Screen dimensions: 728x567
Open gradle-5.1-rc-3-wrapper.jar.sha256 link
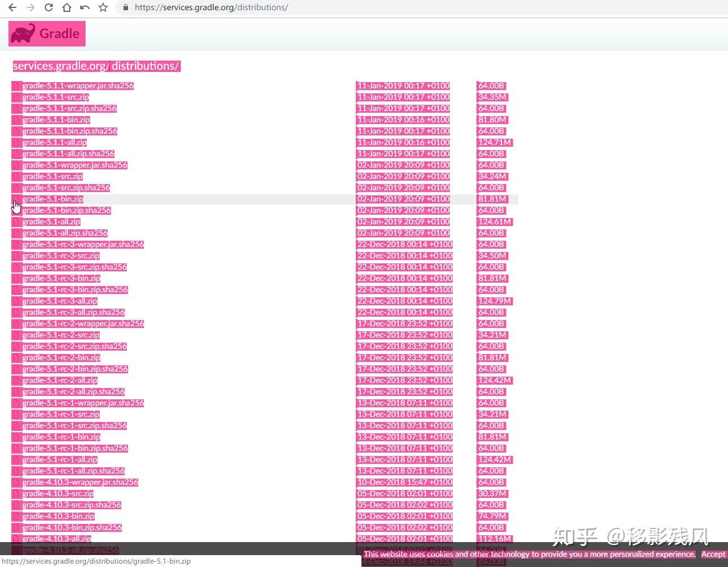(83, 245)
